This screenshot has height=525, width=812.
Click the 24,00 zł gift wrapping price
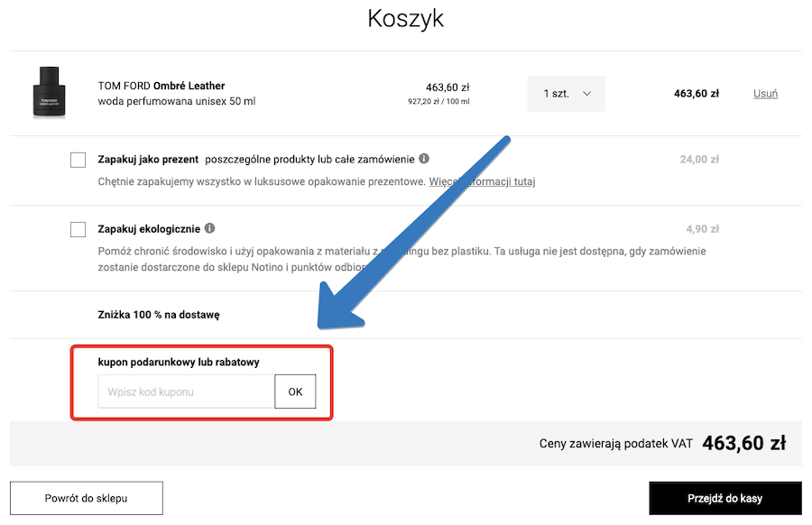point(700,159)
